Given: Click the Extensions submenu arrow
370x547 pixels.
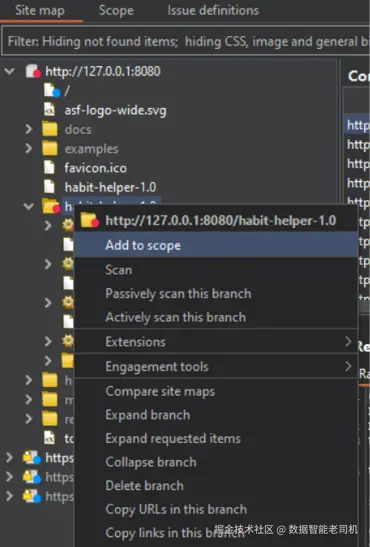Looking at the screenshot, I should (348, 342).
